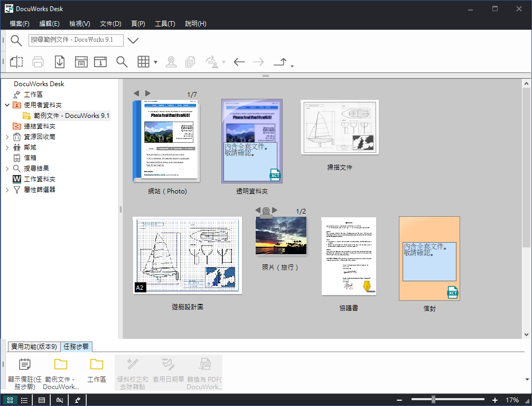Click the zoom slider handle
The image size is (532, 406).
(433, 400)
